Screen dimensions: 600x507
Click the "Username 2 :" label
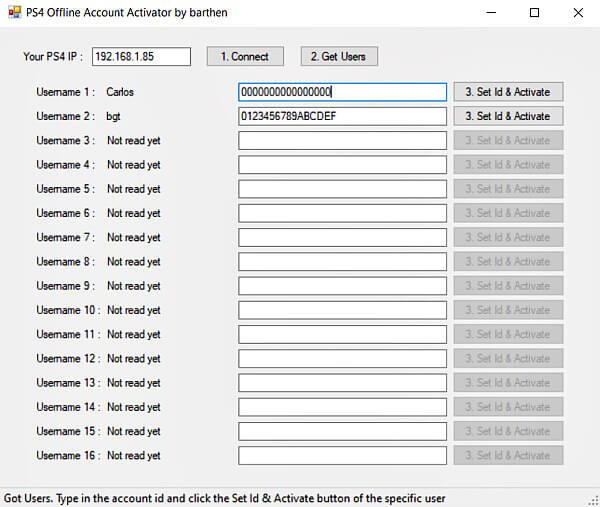tap(66, 116)
